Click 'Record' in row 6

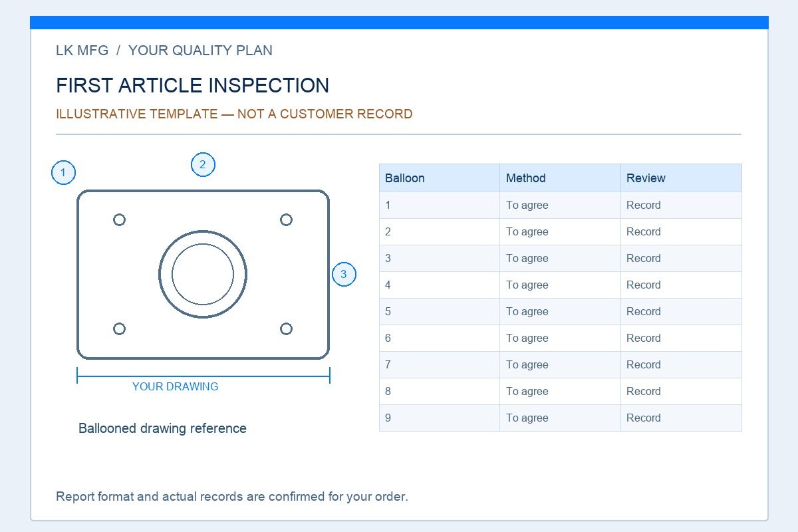[644, 338]
